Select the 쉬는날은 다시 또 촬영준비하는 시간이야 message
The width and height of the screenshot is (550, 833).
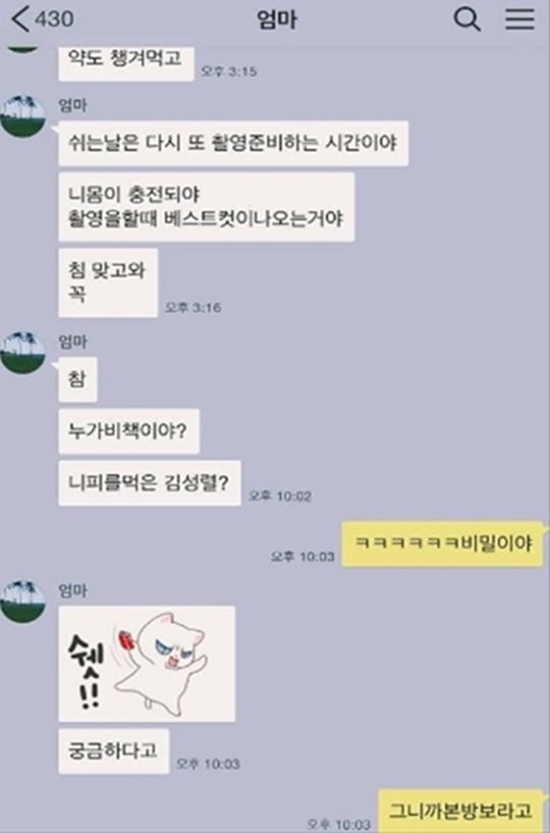tap(233, 143)
